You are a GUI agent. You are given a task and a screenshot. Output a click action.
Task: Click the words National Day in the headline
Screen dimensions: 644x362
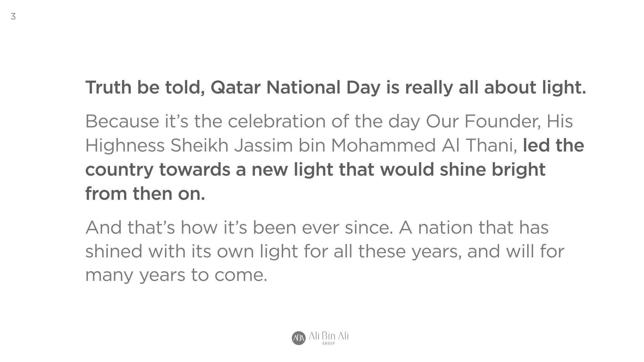click(x=323, y=87)
